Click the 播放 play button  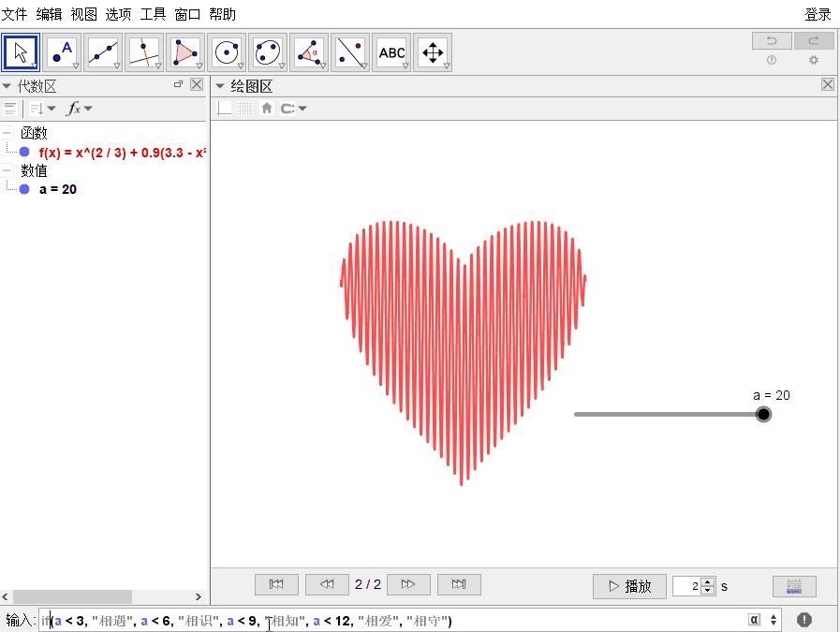629,586
